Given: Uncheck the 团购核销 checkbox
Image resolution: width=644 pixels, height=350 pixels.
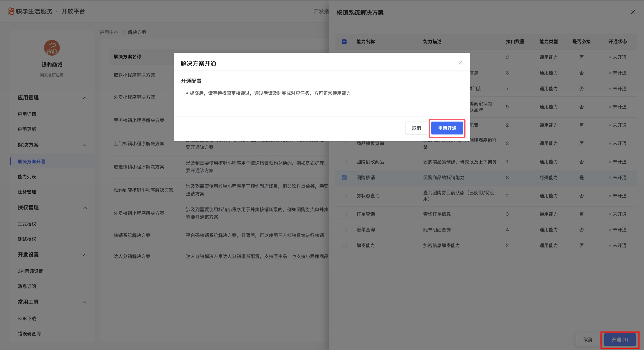Looking at the screenshot, I should point(344,177).
